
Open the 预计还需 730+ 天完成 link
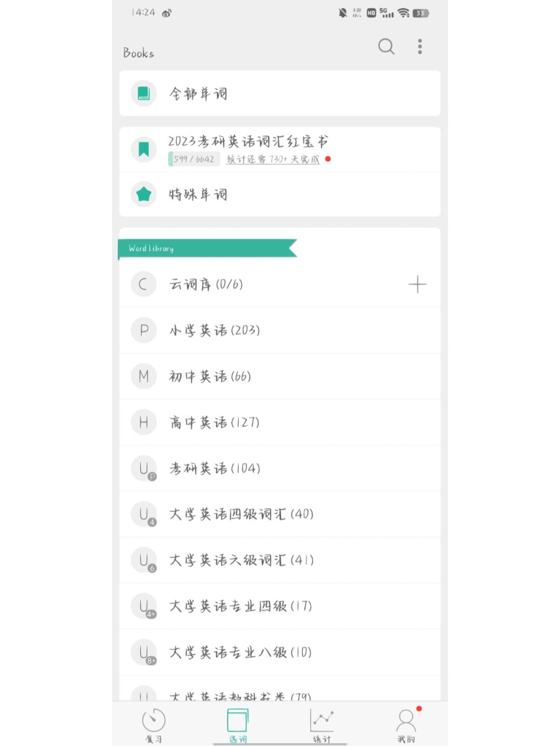(x=273, y=160)
